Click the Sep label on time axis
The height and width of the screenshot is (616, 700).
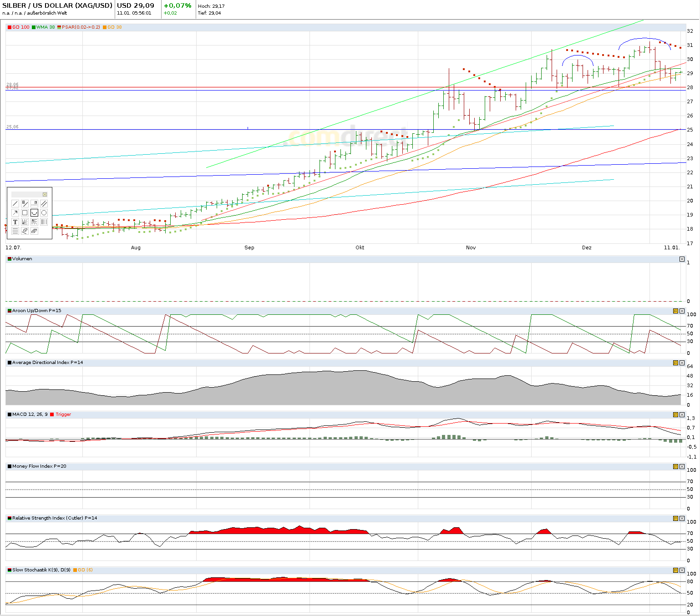249,247
